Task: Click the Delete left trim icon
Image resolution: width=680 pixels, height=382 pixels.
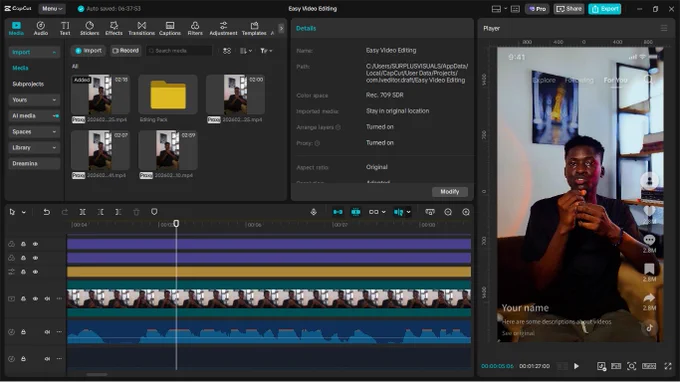Action: (x=101, y=212)
